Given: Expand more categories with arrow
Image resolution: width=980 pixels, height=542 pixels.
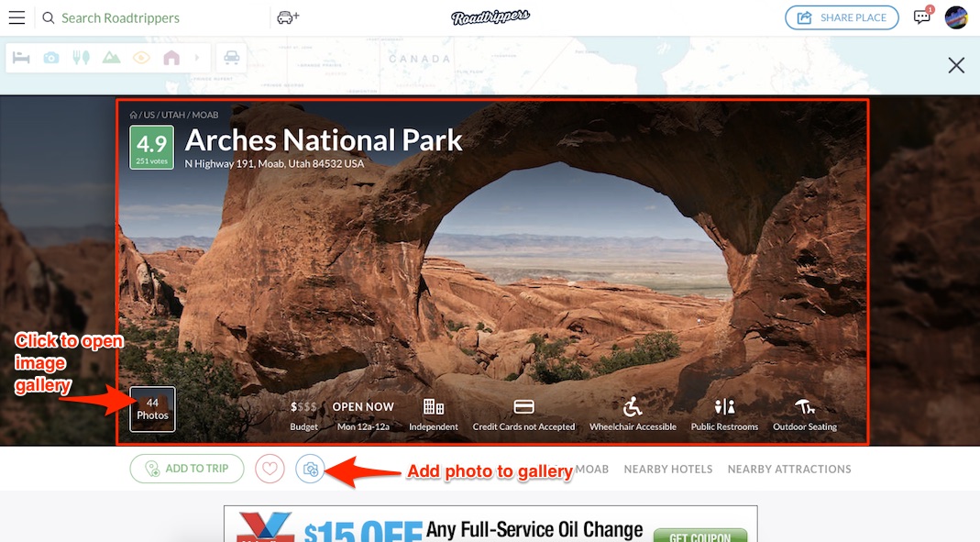Looking at the screenshot, I should (197, 58).
